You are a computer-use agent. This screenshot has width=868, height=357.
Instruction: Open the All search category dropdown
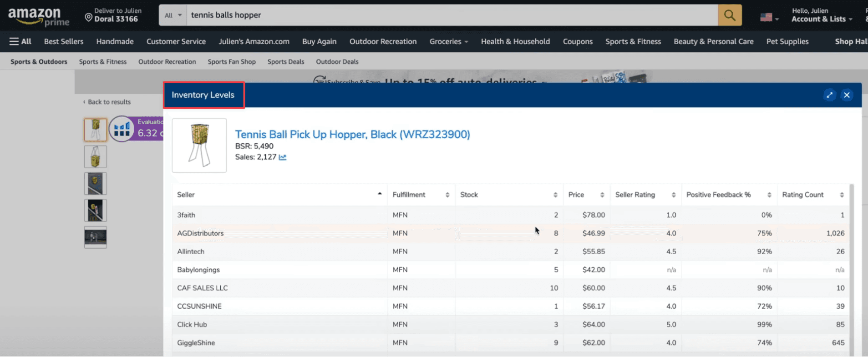(173, 15)
